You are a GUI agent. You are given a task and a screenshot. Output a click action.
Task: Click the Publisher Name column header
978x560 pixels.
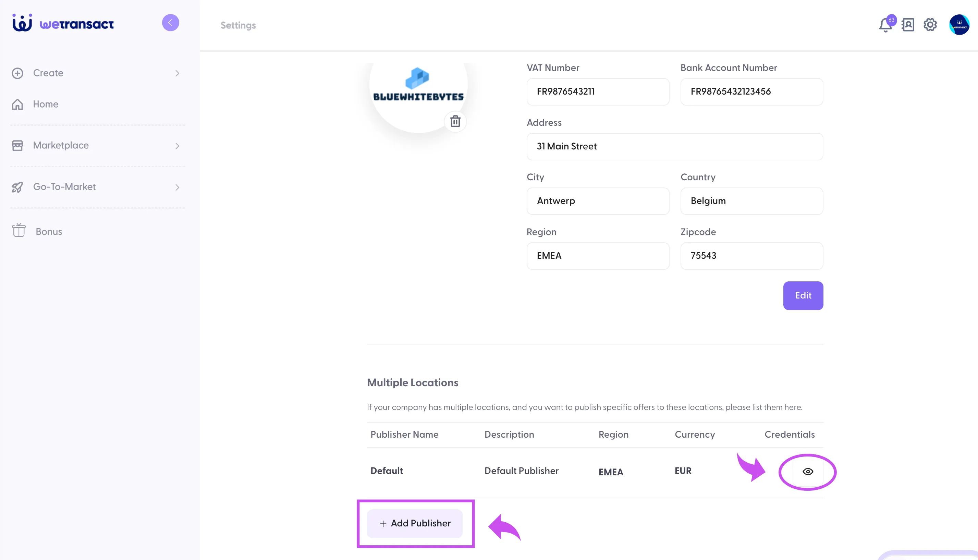tap(404, 434)
